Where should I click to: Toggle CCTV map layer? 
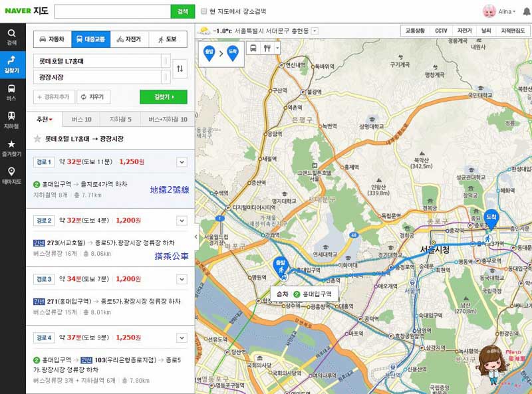tap(441, 31)
